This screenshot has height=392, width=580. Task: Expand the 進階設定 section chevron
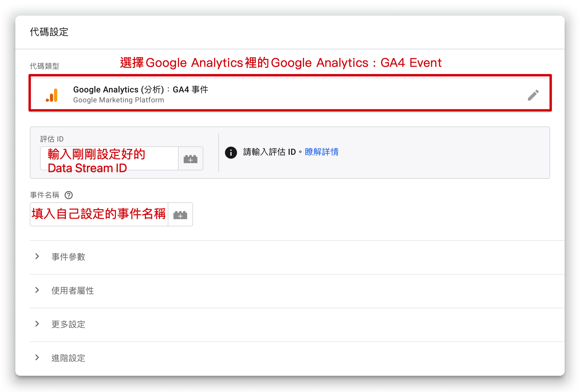click(37, 358)
